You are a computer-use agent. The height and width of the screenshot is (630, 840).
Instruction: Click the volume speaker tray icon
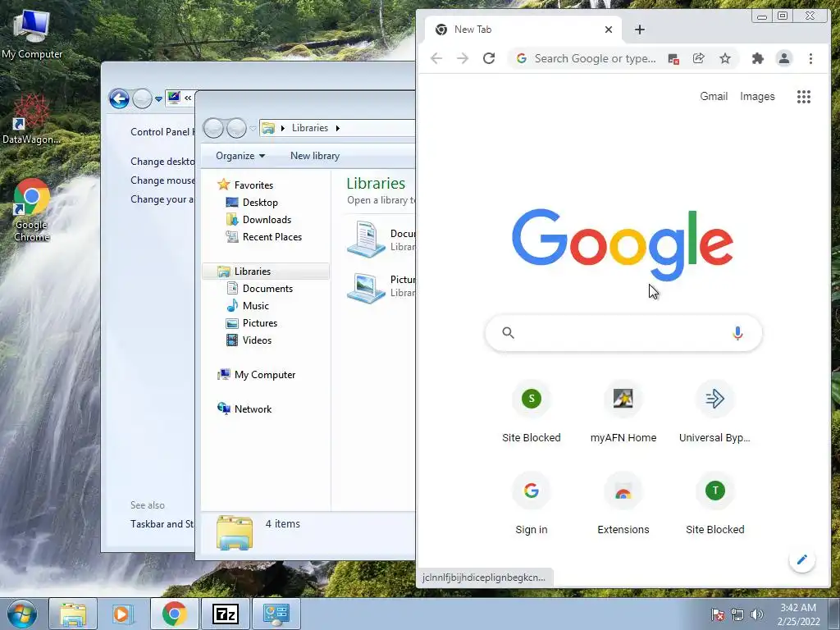pos(756,614)
